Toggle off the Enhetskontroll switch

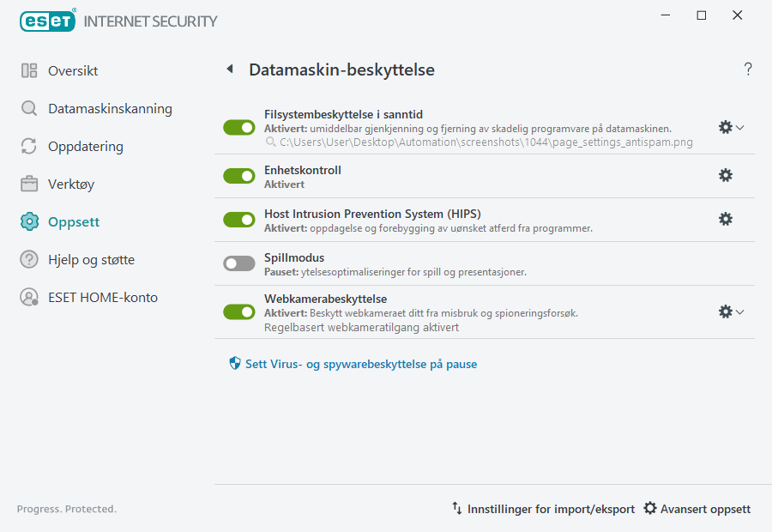click(238, 175)
